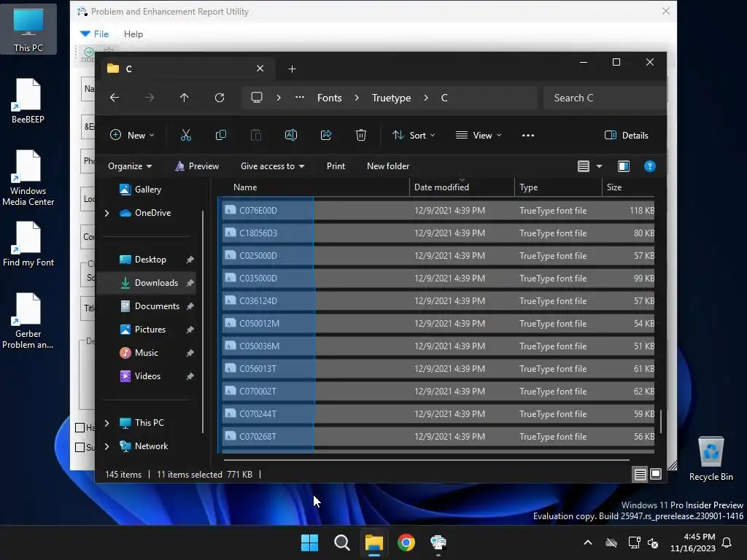
Task: Click the Copy icon in toolbar
Action: [220, 135]
